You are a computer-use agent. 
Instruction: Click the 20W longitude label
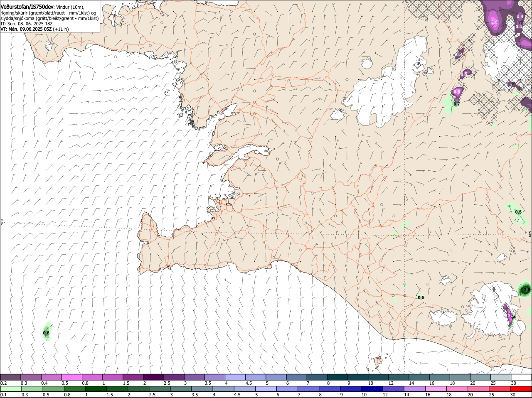pos(405,2)
